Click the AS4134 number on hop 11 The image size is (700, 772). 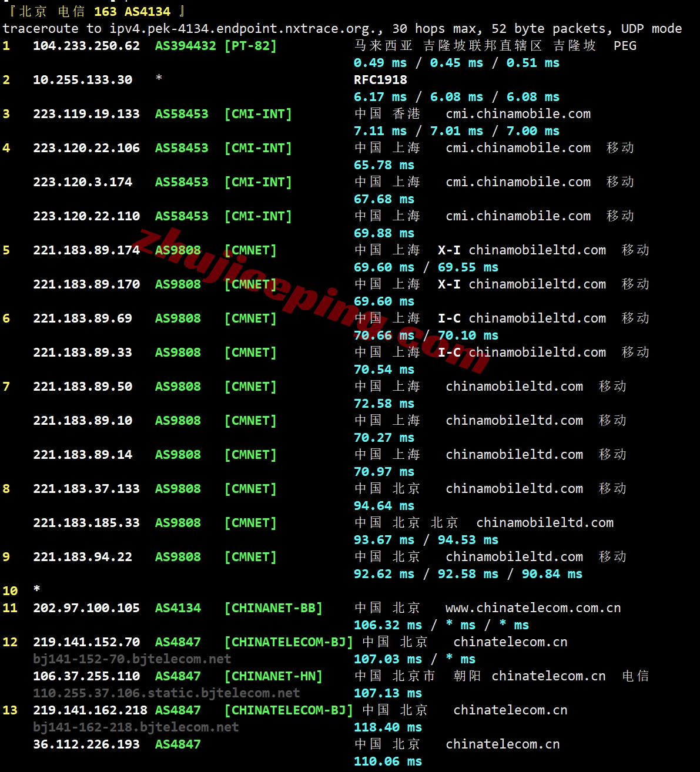[x=178, y=608]
